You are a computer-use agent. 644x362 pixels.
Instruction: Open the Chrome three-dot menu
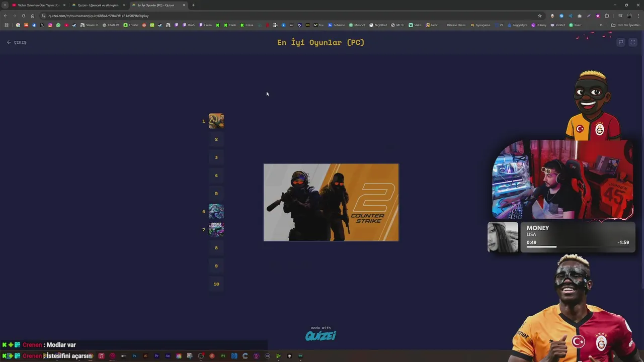[x=638, y=16]
